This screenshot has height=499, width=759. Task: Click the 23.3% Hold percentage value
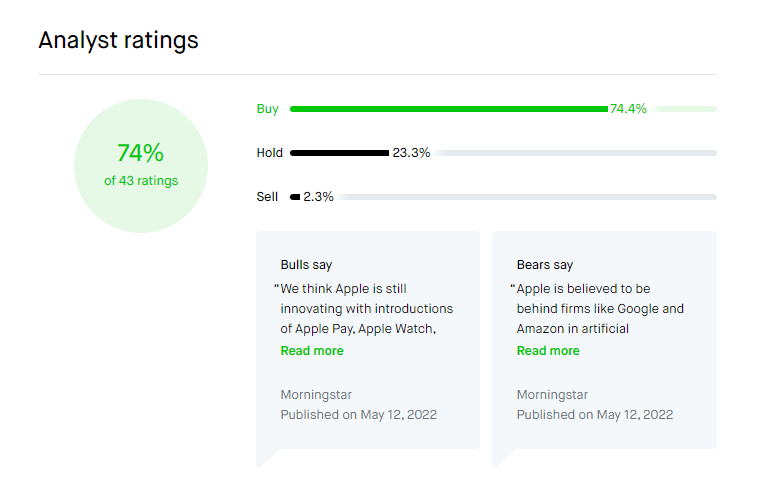point(411,153)
